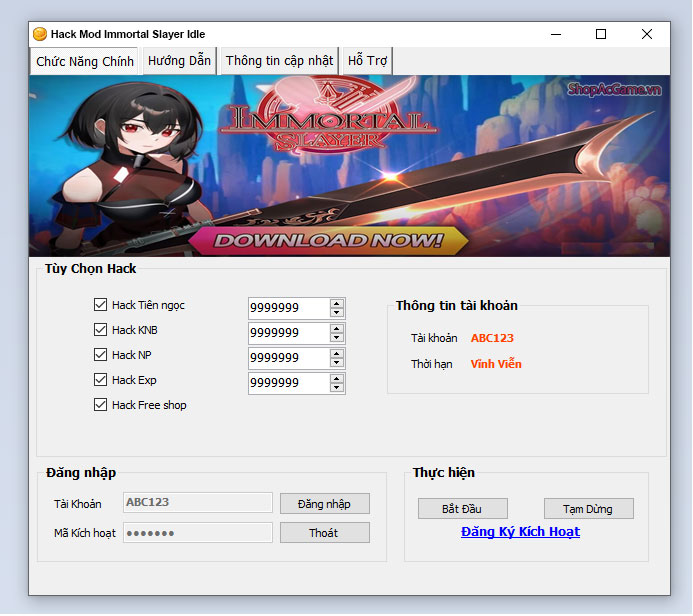
Task: Click the ABC123 account name text in account info
Action: coord(492,338)
